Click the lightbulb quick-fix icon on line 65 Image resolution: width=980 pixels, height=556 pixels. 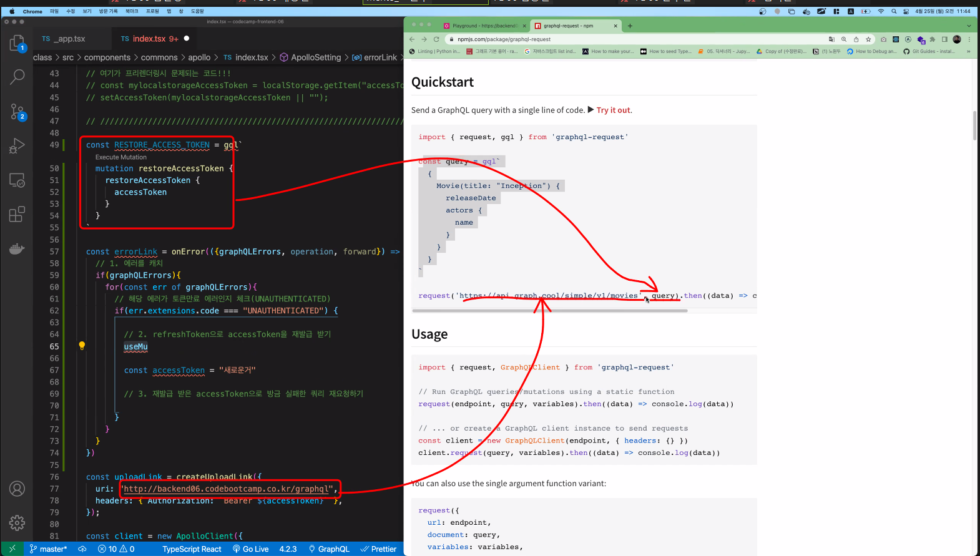(82, 346)
